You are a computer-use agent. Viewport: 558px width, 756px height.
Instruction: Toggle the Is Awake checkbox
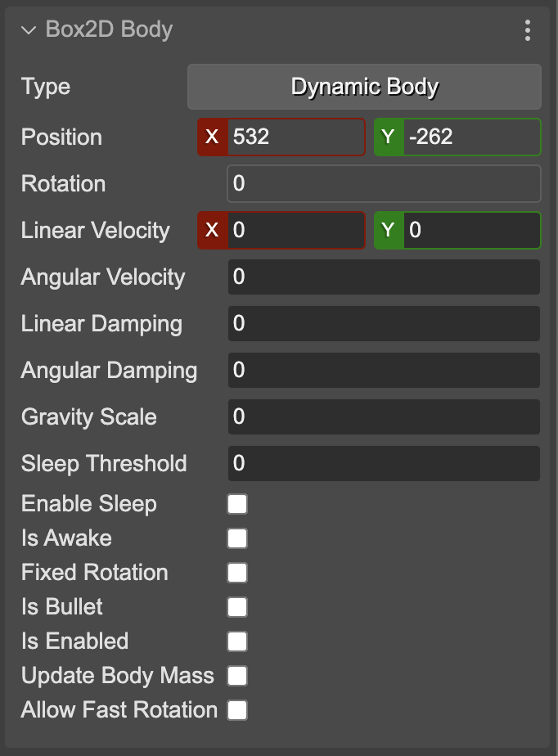[237, 538]
